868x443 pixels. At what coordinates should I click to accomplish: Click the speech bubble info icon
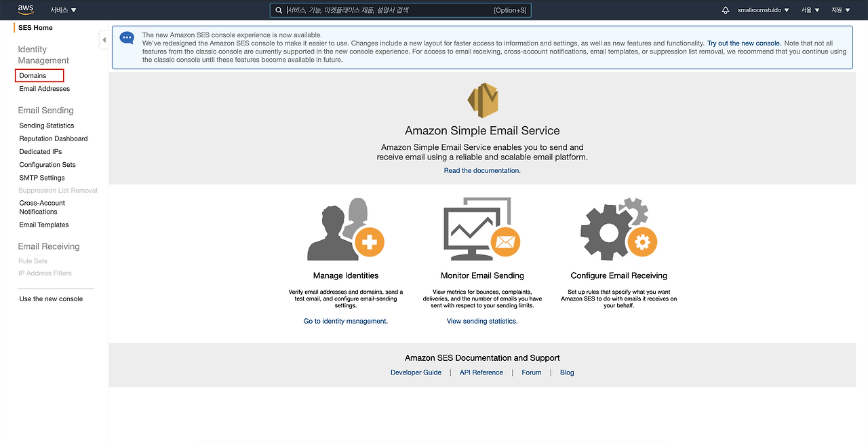click(x=127, y=38)
